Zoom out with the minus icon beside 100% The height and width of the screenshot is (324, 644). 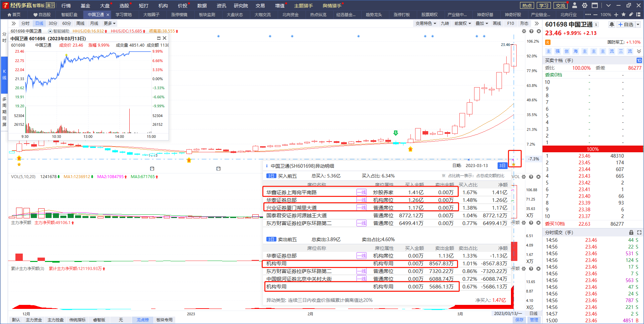tap(595, 14)
